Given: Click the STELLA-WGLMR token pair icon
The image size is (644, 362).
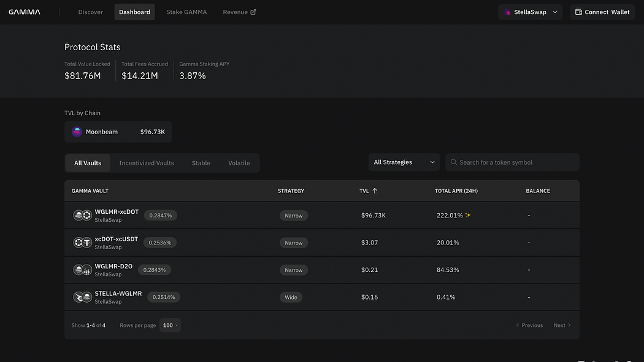Looking at the screenshot, I should point(82,297).
